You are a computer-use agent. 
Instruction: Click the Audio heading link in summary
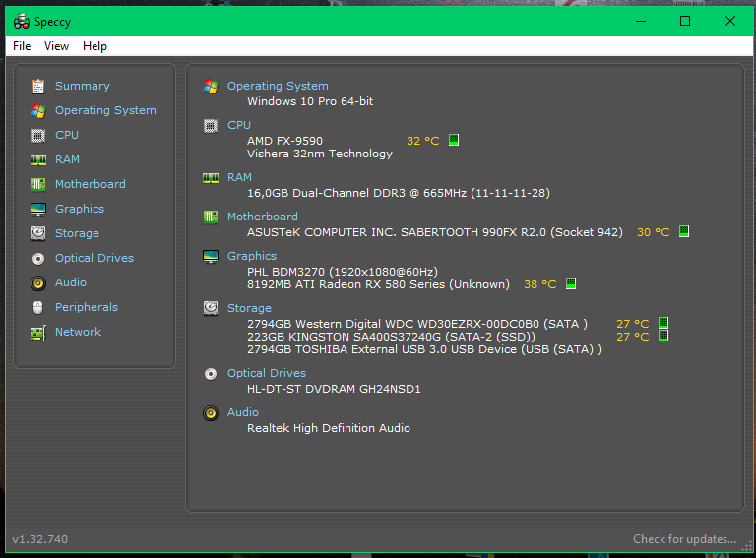click(x=243, y=412)
